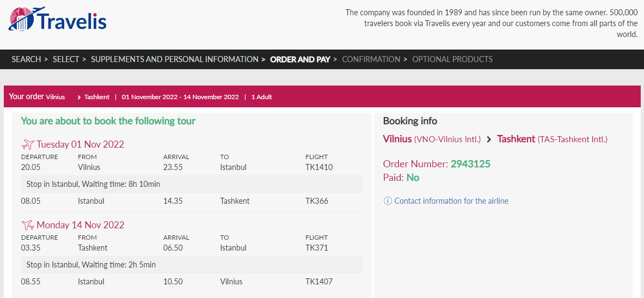Click the Travelis logo
This screenshot has height=298, width=644.
(x=58, y=19)
